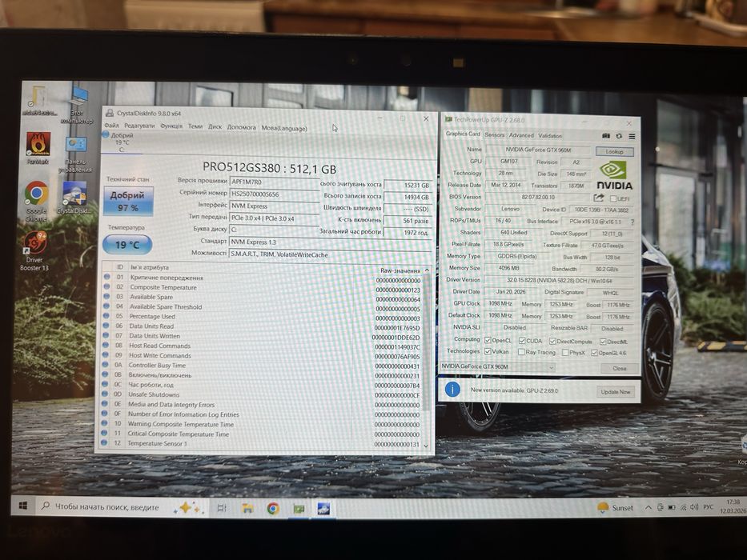Open the CrystalDiskInfo desktop shortcut
This screenshot has width=747, height=560.
tap(74, 198)
